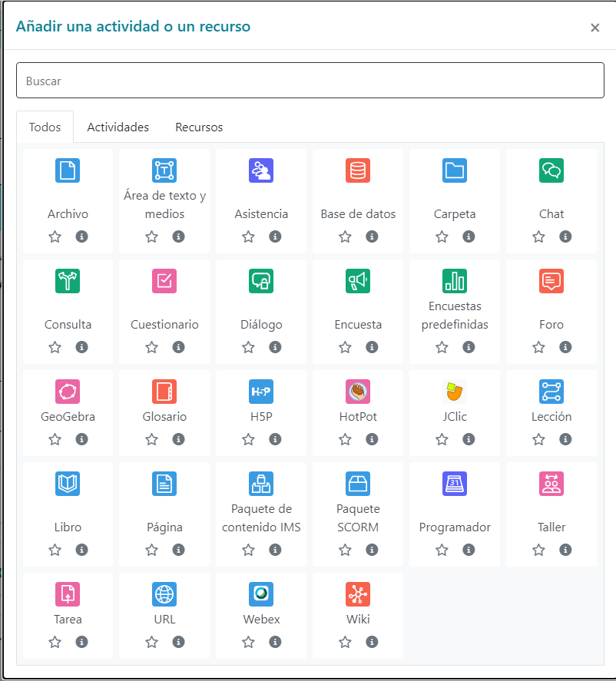Image resolution: width=616 pixels, height=681 pixels.
Task: Select the Archivo resource icon
Action: click(68, 170)
